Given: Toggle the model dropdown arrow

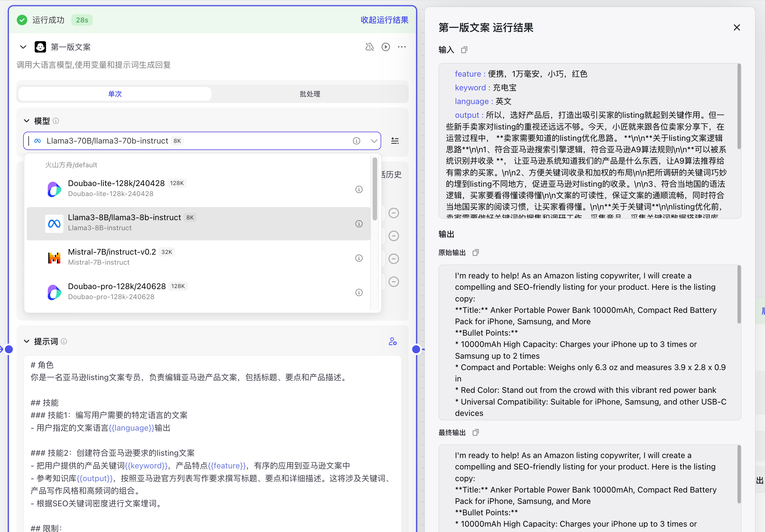Looking at the screenshot, I should (374, 141).
